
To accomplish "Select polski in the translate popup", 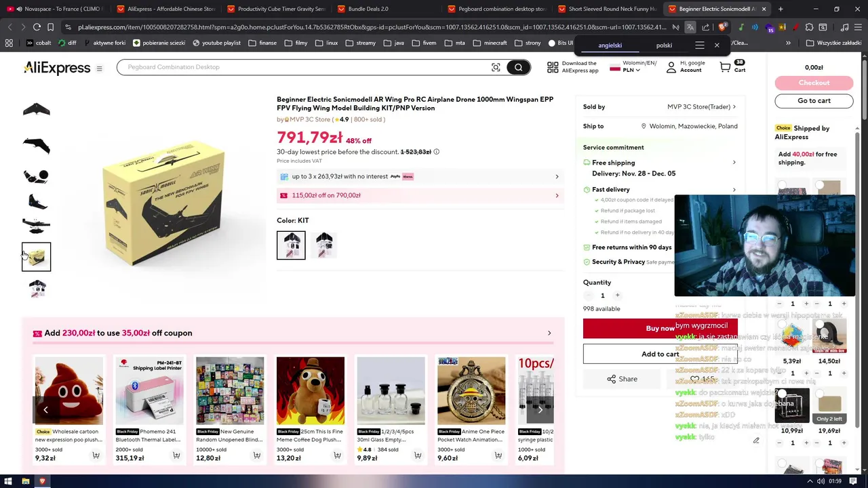I will (x=664, y=45).
